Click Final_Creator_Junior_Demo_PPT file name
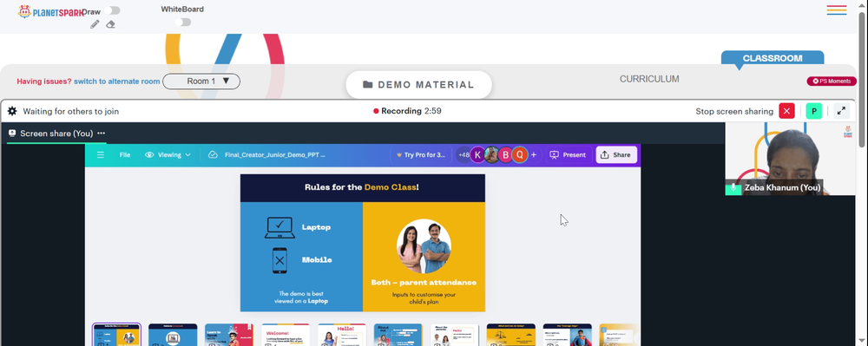 275,155
